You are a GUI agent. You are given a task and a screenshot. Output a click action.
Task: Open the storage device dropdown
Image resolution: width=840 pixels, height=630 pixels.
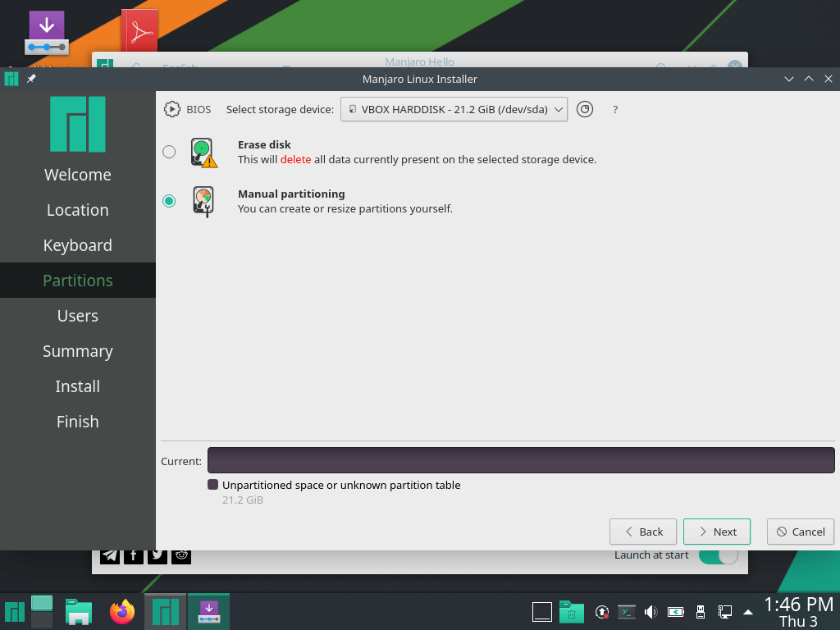click(454, 109)
